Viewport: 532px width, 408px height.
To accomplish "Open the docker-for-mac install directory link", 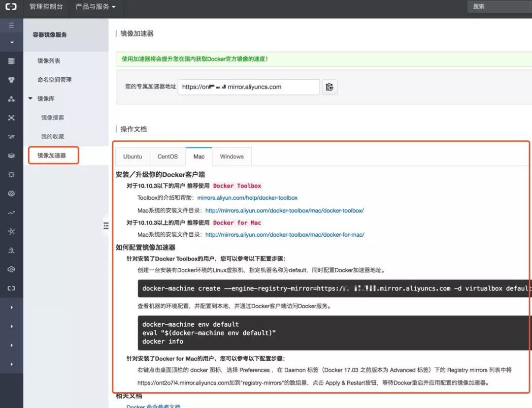I will point(285,234).
